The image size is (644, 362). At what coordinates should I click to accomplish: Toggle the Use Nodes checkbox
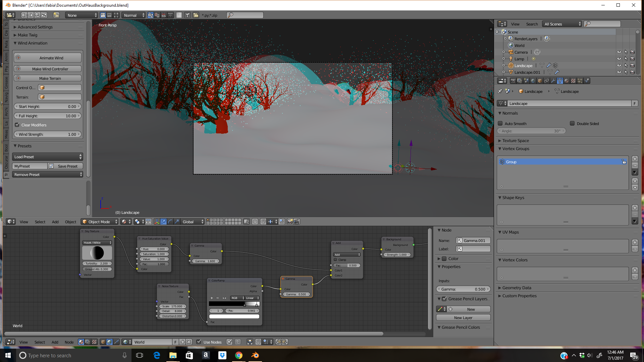click(x=199, y=342)
